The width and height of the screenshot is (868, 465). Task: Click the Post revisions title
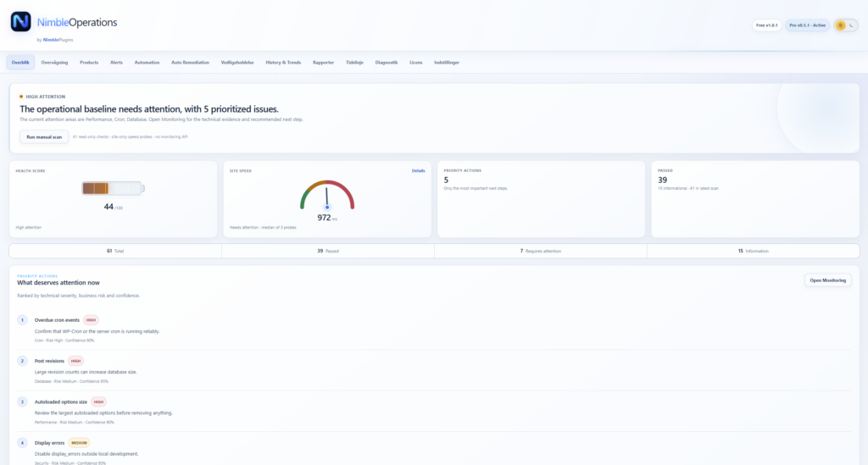coord(49,361)
